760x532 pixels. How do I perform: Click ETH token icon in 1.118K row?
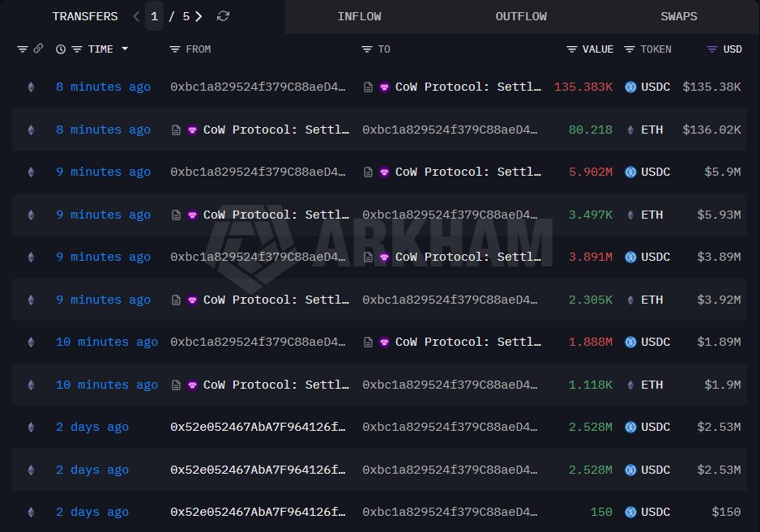(630, 385)
